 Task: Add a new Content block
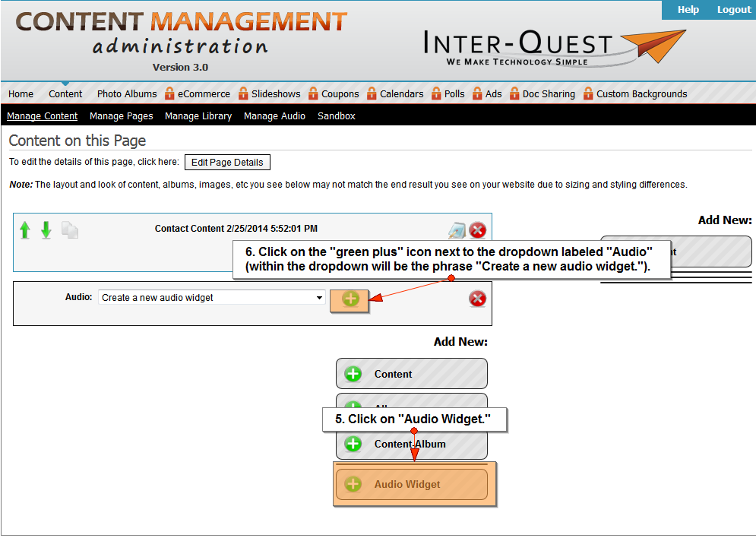(x=411, y=374)
